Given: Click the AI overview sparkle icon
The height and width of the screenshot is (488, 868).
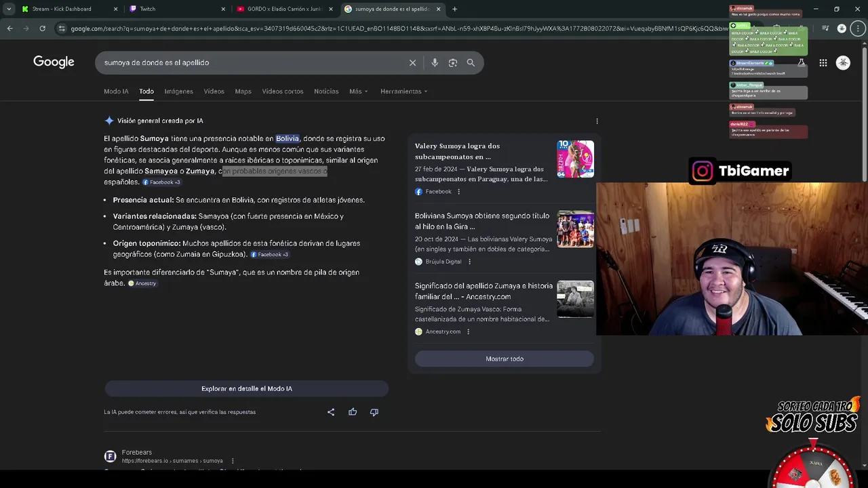Looking at the screenshot, I should pos(109,121).
